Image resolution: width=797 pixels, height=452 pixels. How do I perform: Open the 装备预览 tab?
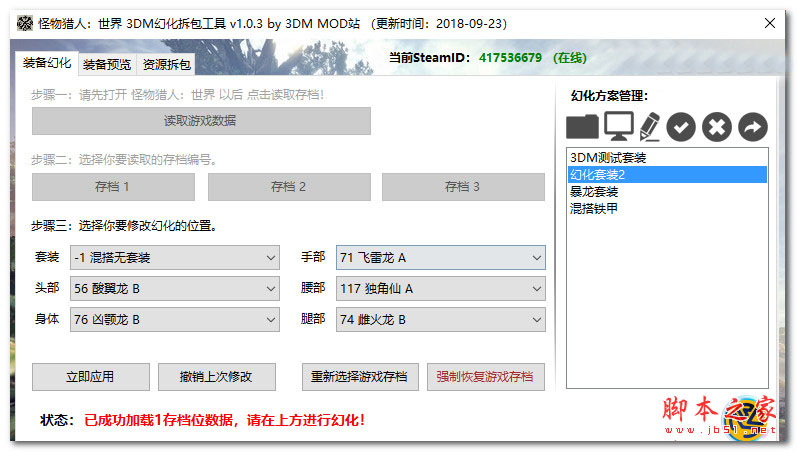107,65
